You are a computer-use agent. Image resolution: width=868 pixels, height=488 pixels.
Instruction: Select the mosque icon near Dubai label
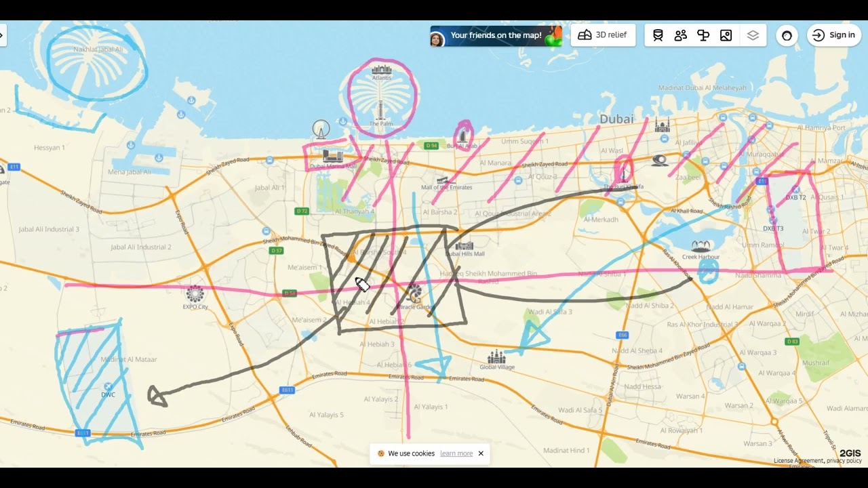pyautogui.click(x=663, y=125)
